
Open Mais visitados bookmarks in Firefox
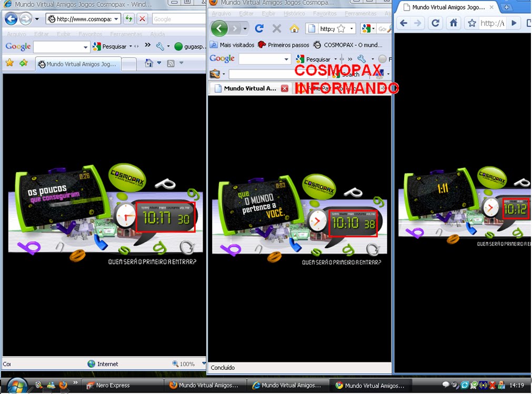pos(232,45)
